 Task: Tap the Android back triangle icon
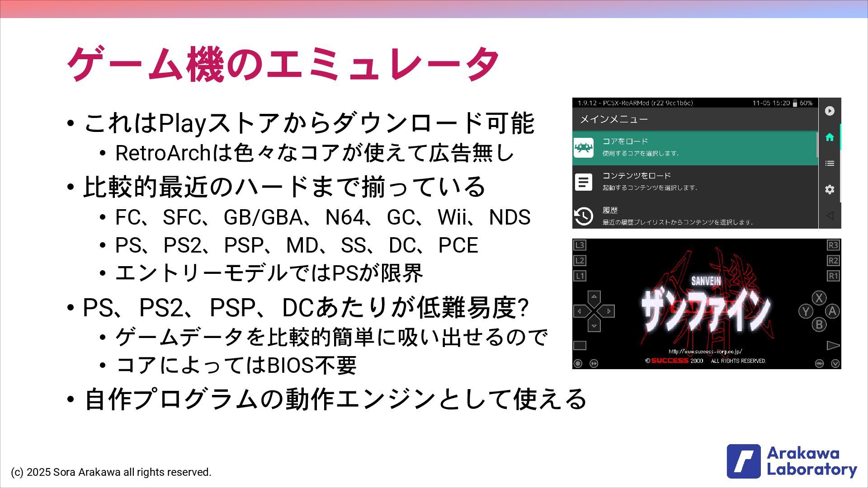829,216
